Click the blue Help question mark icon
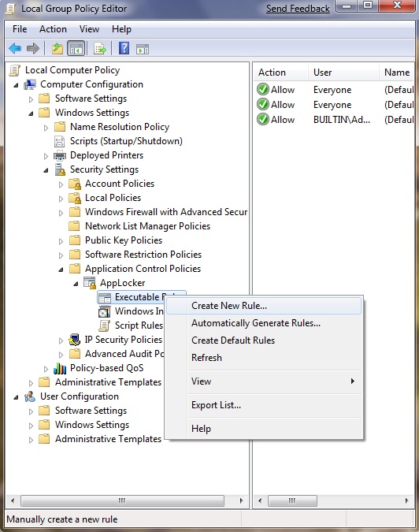The image size is (419, 532). (x=124, y=48)
